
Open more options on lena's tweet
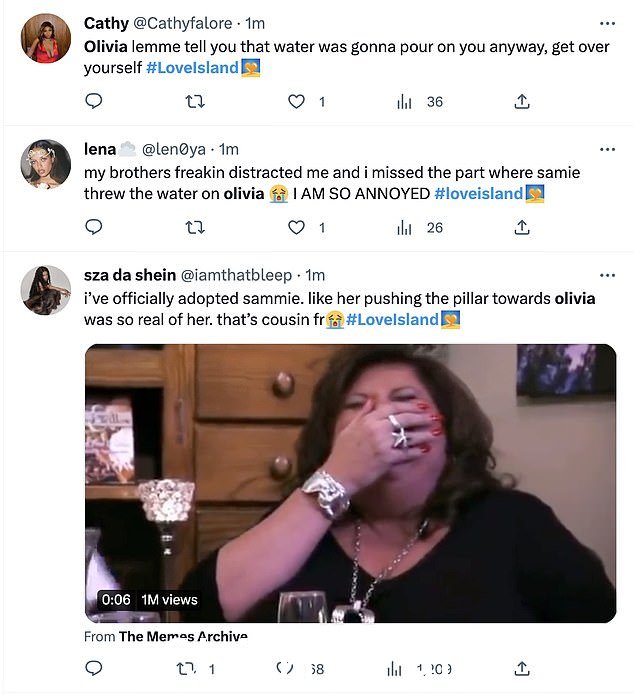tap(607, 149)
